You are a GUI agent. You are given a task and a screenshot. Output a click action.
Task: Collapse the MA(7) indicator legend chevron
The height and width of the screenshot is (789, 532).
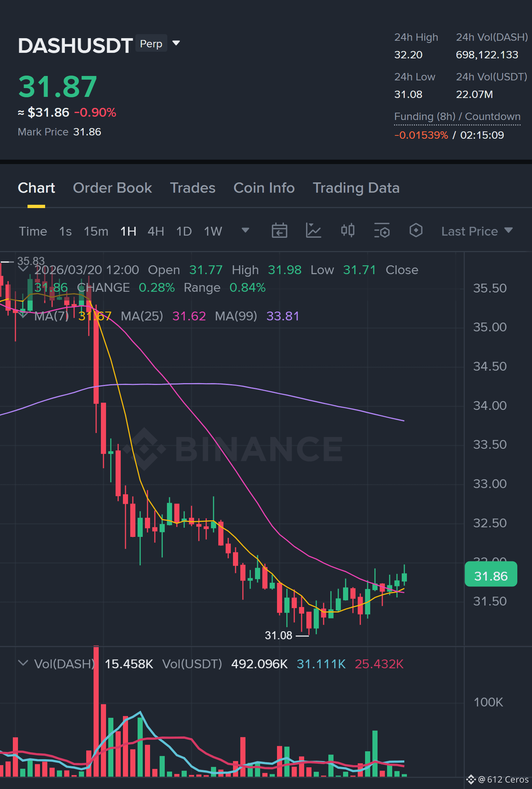23,315
